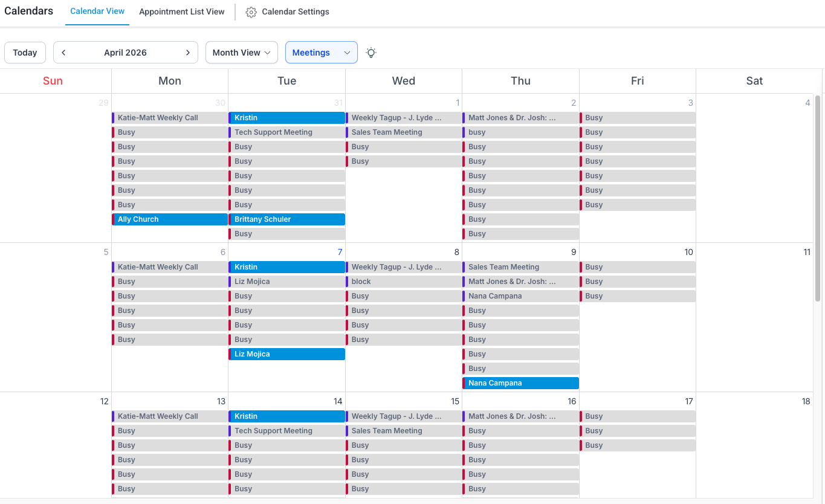Click the lightbulb icon beside the Meetings filter
825x504 pixels.
(370, 53)
